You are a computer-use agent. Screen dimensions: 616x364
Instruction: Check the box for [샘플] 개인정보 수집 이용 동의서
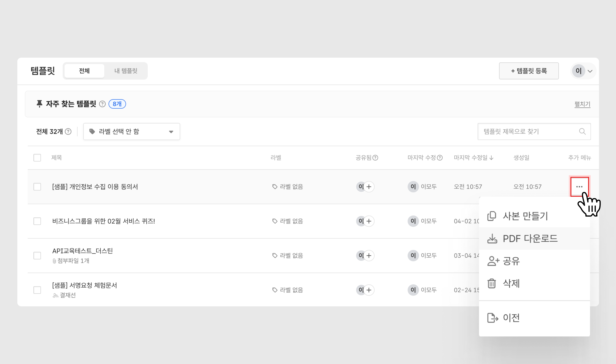pos(37,187)
